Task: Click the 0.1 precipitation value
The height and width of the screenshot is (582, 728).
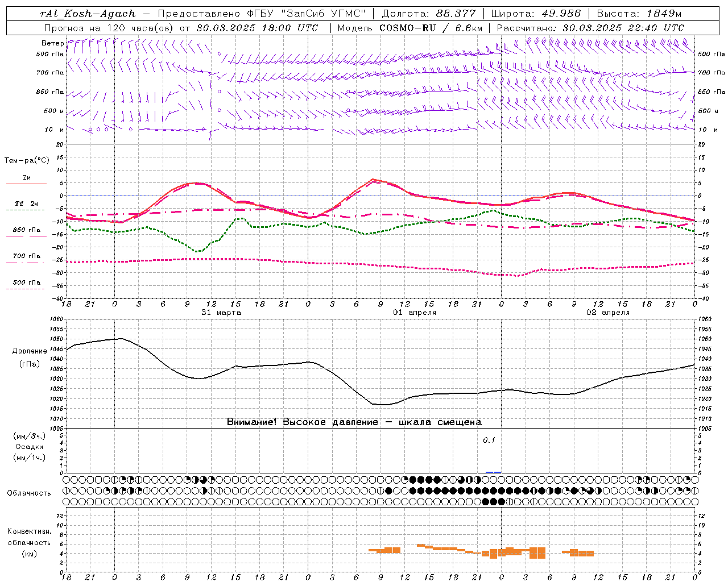Action: [x=489, y=440]
